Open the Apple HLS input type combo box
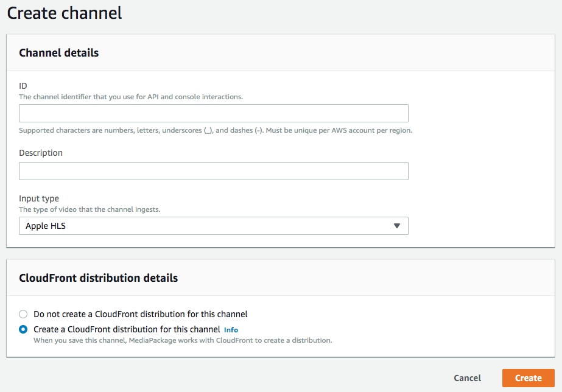Viewport: 562px width, 392px height. tap(214, 226)
